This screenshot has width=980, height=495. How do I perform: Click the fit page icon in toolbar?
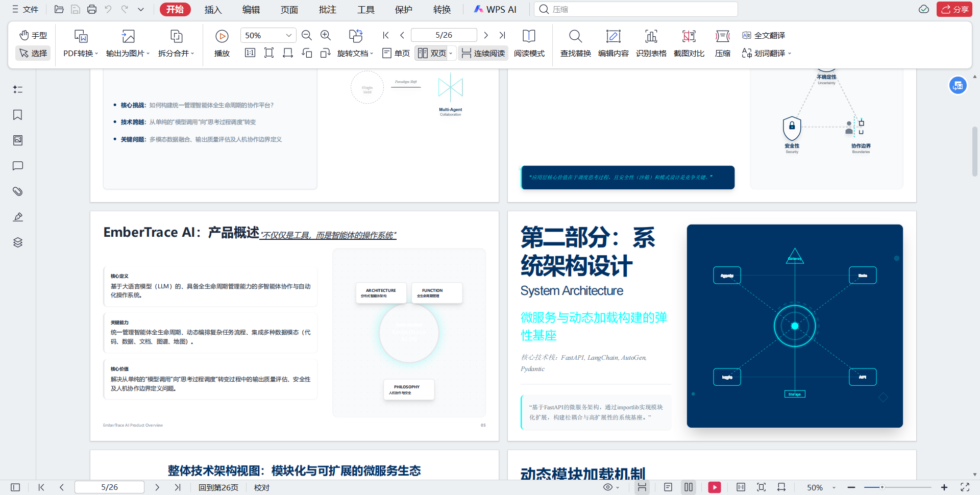click(269, 53)
